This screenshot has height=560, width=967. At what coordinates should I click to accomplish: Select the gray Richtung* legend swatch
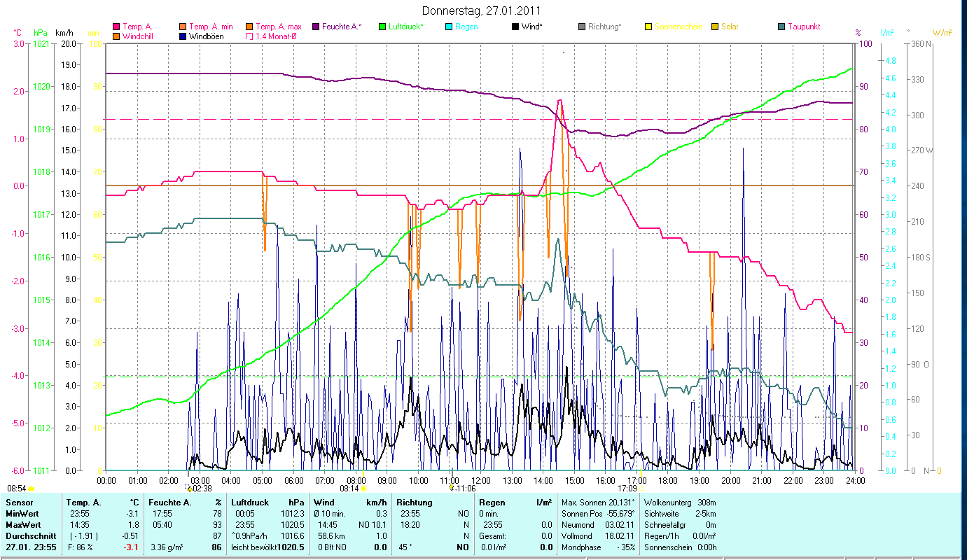pos(582,27)
